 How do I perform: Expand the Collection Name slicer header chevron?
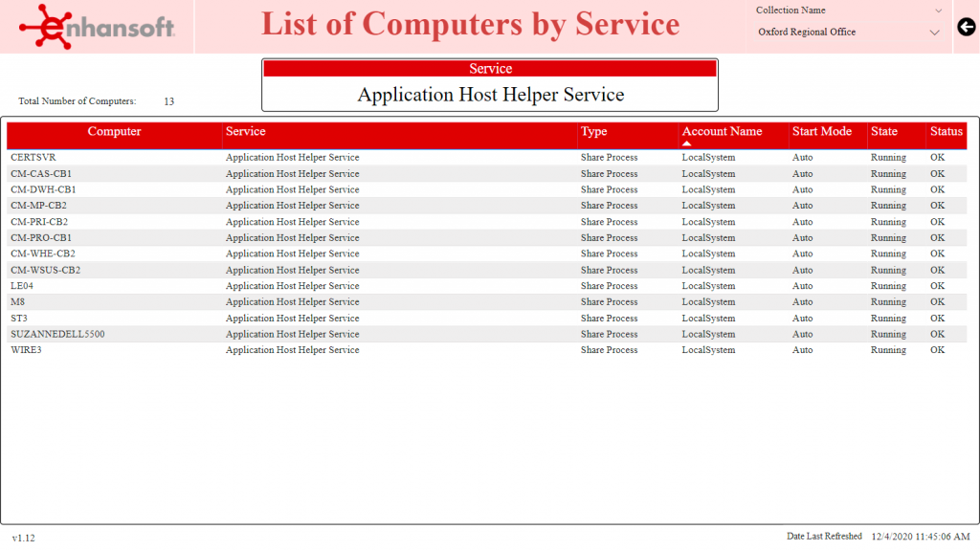938,11
